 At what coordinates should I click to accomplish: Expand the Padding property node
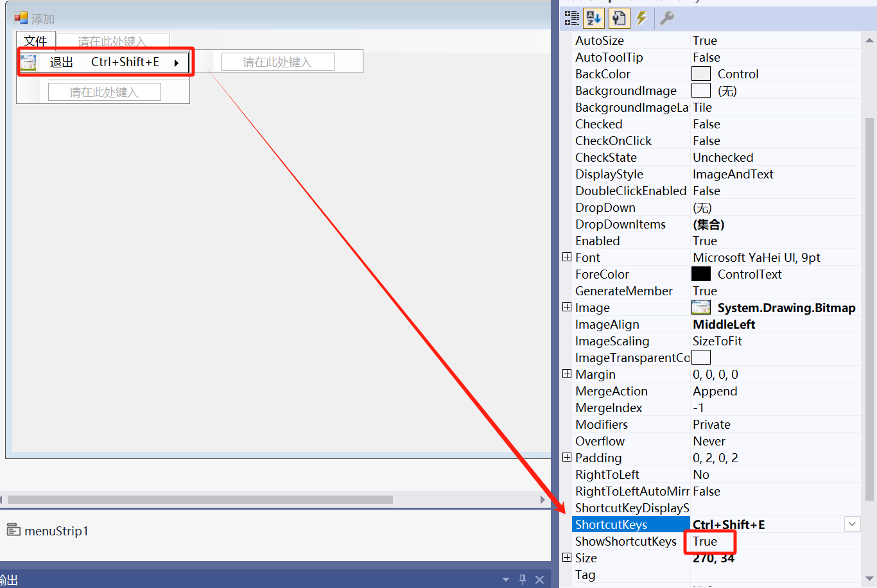(x=567, y=457)
